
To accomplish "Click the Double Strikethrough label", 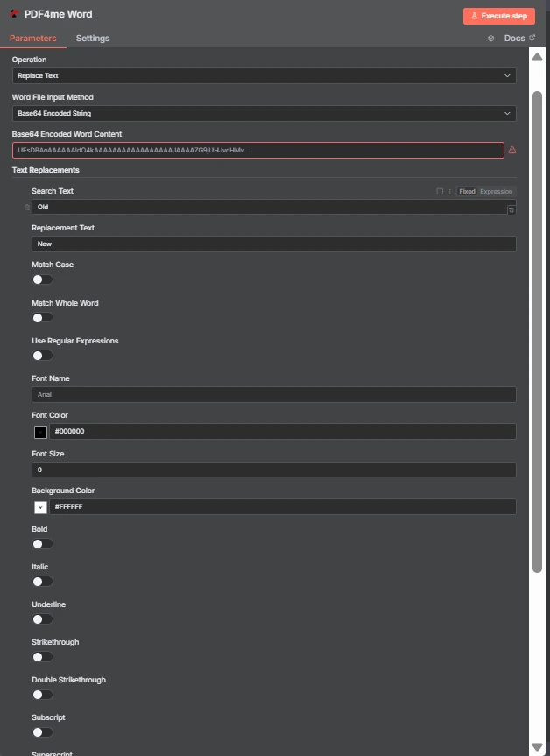I will [68, 680].
